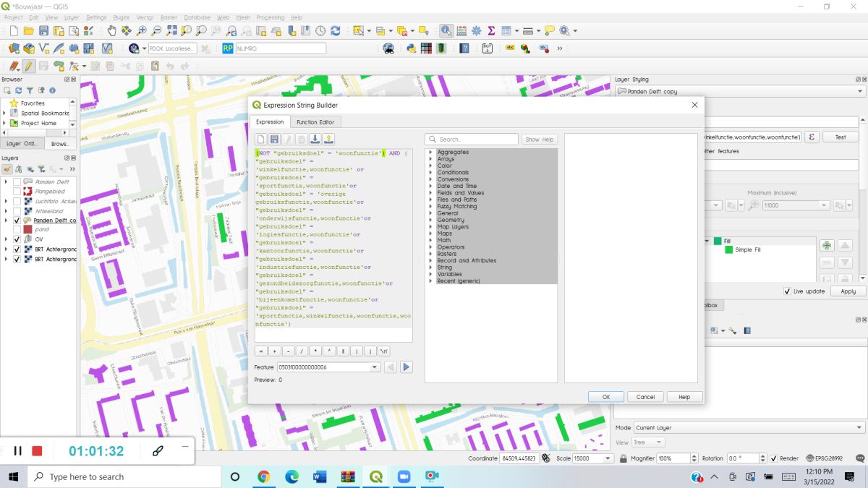This screenshot has width=868, height=488.
Task: Toggle the Live update checkbox
Action: point(787,291)
